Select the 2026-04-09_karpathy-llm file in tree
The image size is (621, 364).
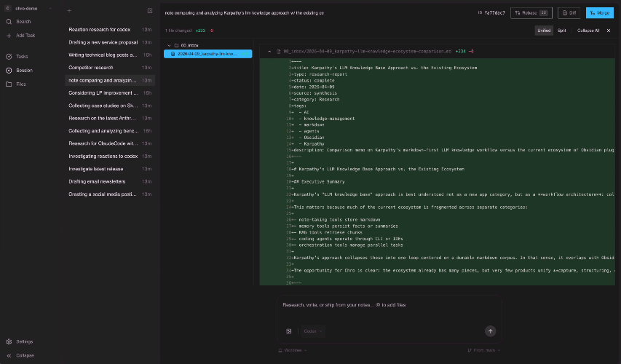(x=208, y=54)
